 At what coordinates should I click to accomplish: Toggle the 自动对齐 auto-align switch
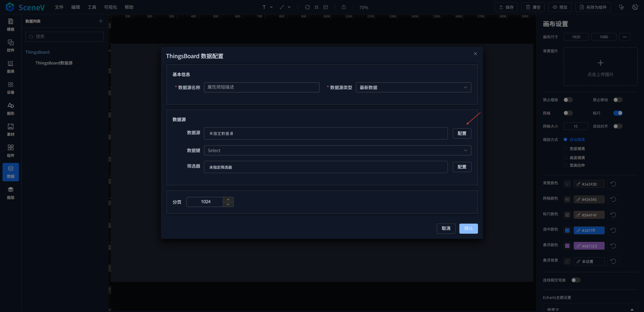click(x=618, y=126)
